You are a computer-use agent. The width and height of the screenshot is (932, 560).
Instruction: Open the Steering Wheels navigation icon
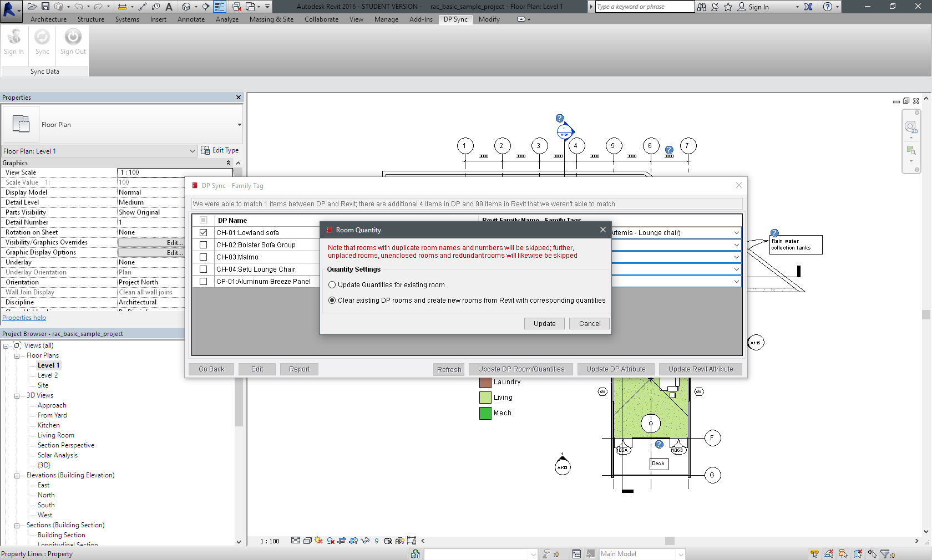point(911,128)
